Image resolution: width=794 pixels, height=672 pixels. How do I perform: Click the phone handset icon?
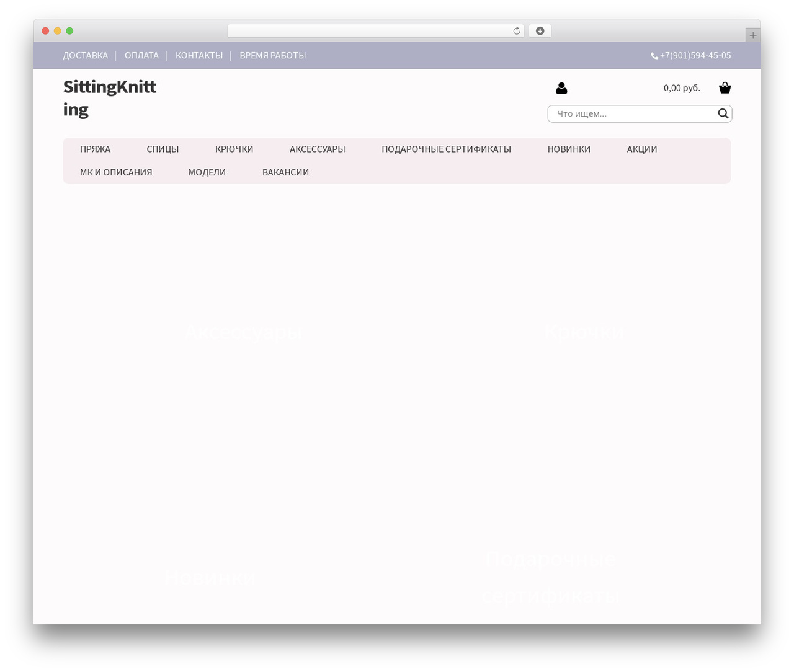point(654,56)
